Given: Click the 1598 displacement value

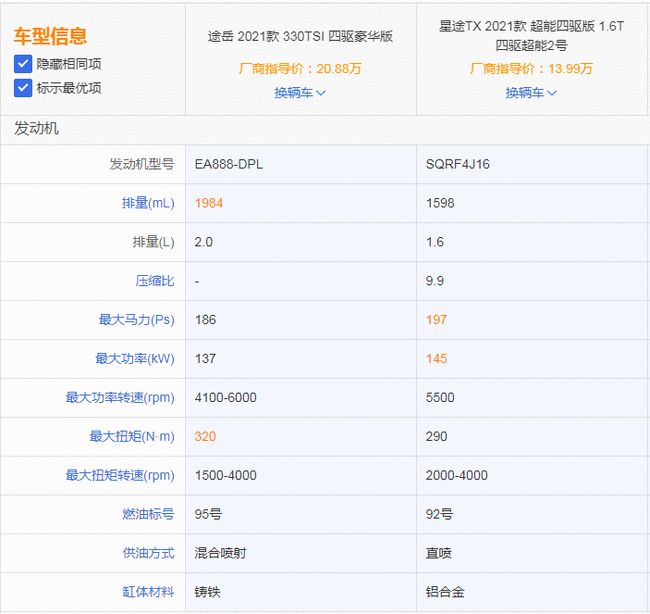Looking at the screenshot, I should click(x=440, y=203).
